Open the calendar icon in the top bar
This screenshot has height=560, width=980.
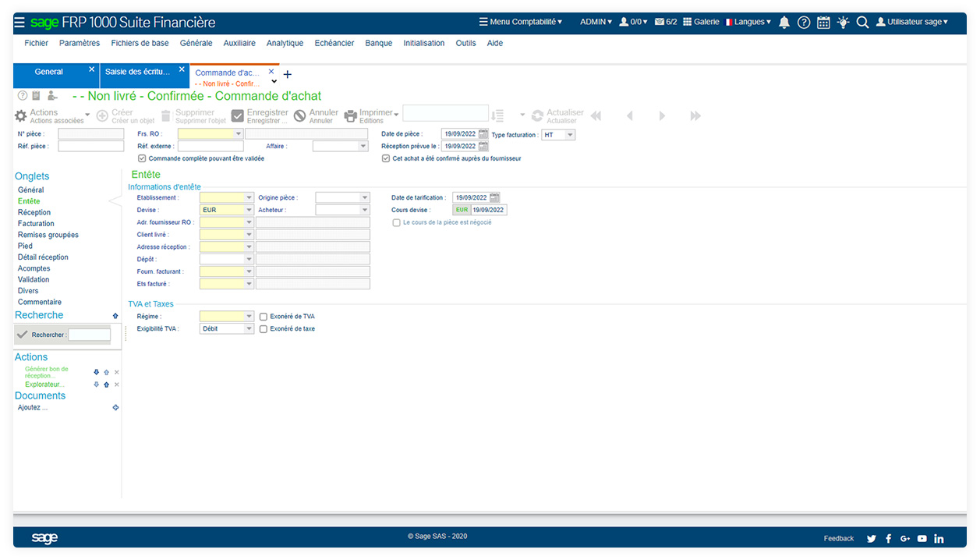click(x=823, y=23)
